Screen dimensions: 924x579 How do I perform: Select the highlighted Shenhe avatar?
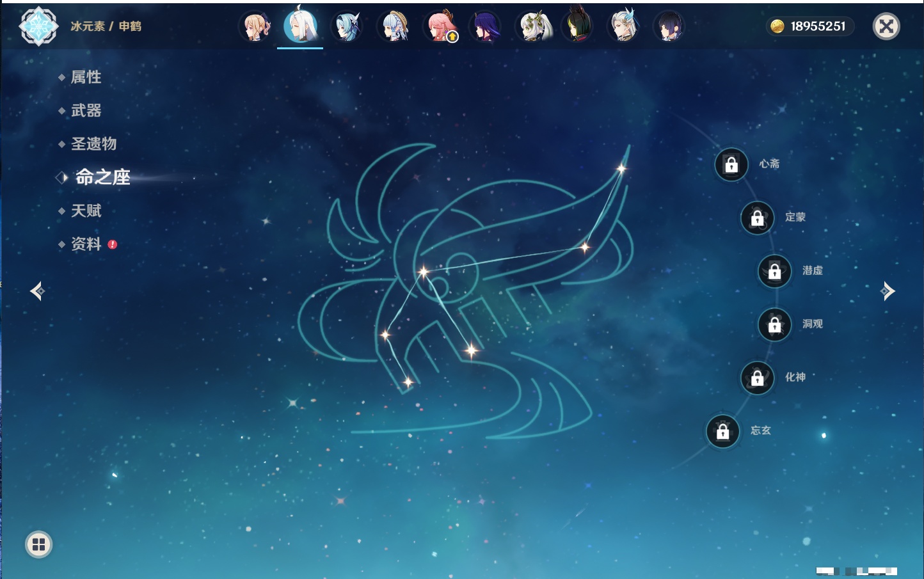tap(300, 26)
